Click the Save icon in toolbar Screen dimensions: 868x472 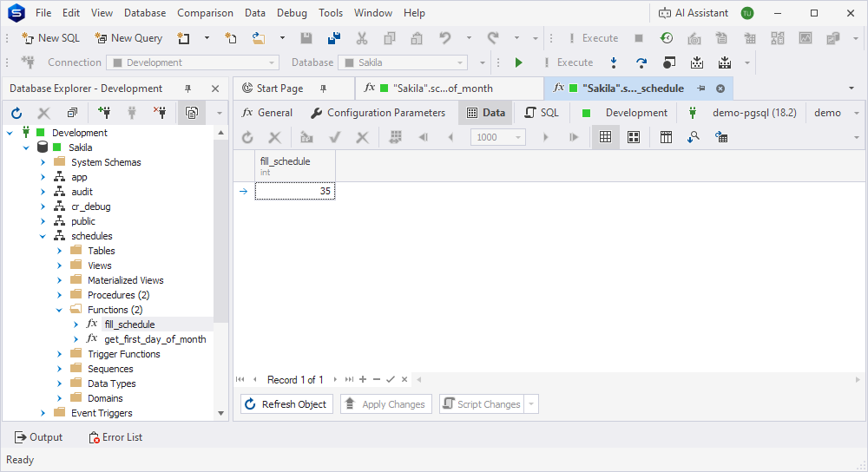click(306, 38)
